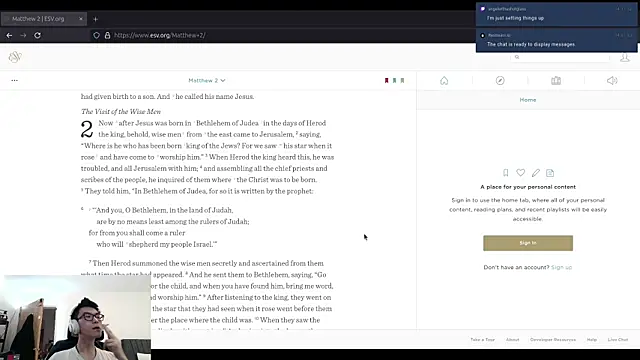The height and width of the screenshot is (360, 640).
Task: Reload the page with refresh icon
Action: tap(38, 36)
